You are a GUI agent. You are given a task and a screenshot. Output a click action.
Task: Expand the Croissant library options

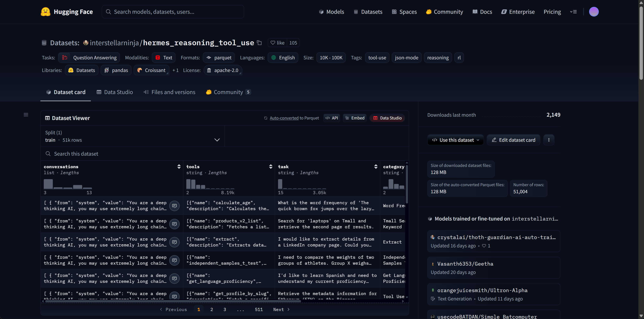click(151, 70)
